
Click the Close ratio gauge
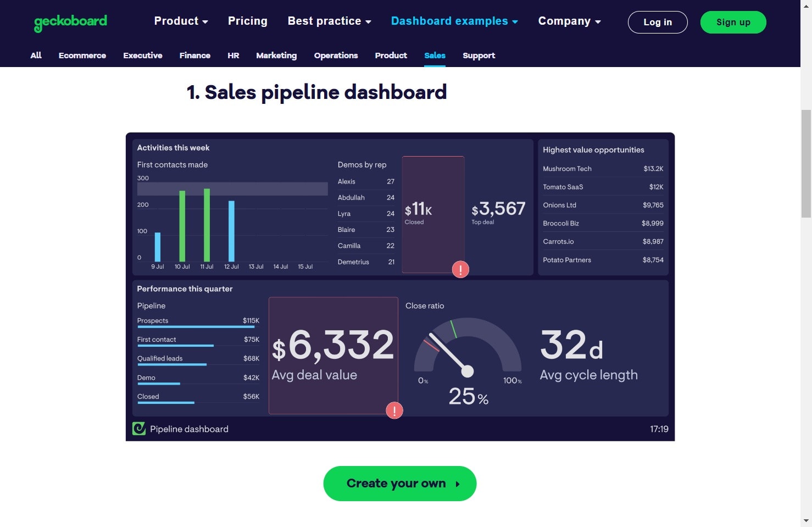468,347
